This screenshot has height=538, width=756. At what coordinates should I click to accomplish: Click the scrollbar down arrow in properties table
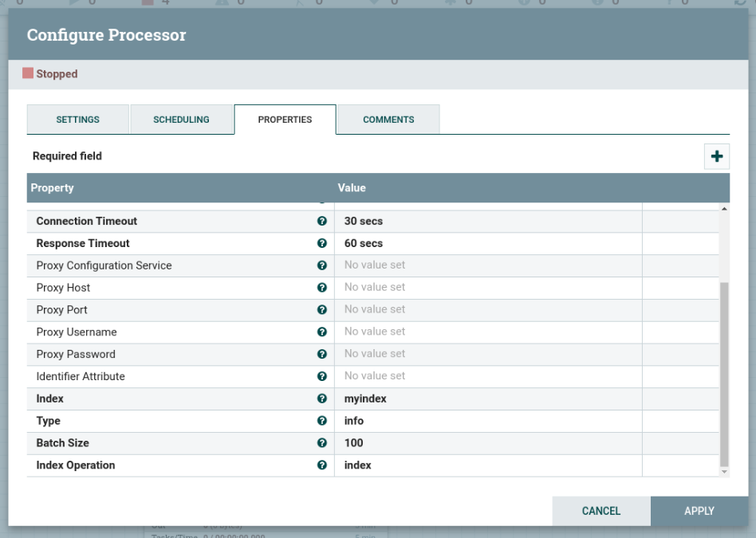click(724, 472)
